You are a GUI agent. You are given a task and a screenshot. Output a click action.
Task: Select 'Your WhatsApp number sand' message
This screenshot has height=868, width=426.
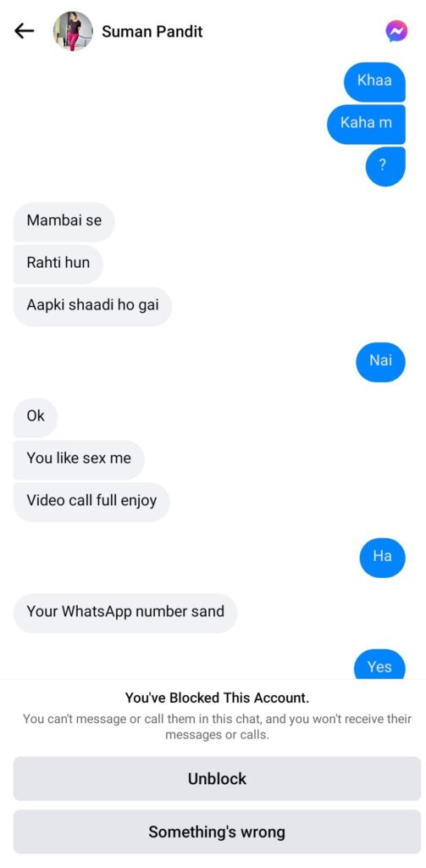125,612
